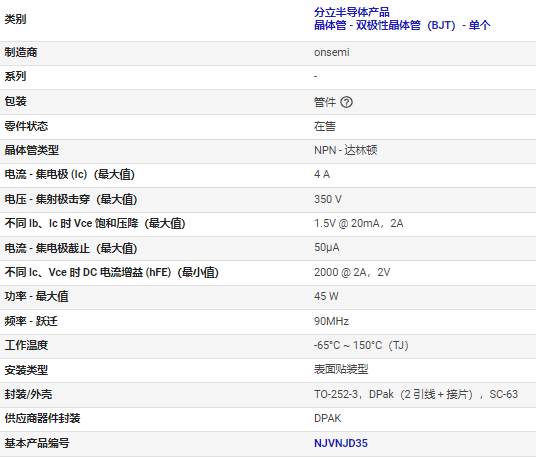
Task: Select the TO-252-3, DPak package value
Action: 416,394
